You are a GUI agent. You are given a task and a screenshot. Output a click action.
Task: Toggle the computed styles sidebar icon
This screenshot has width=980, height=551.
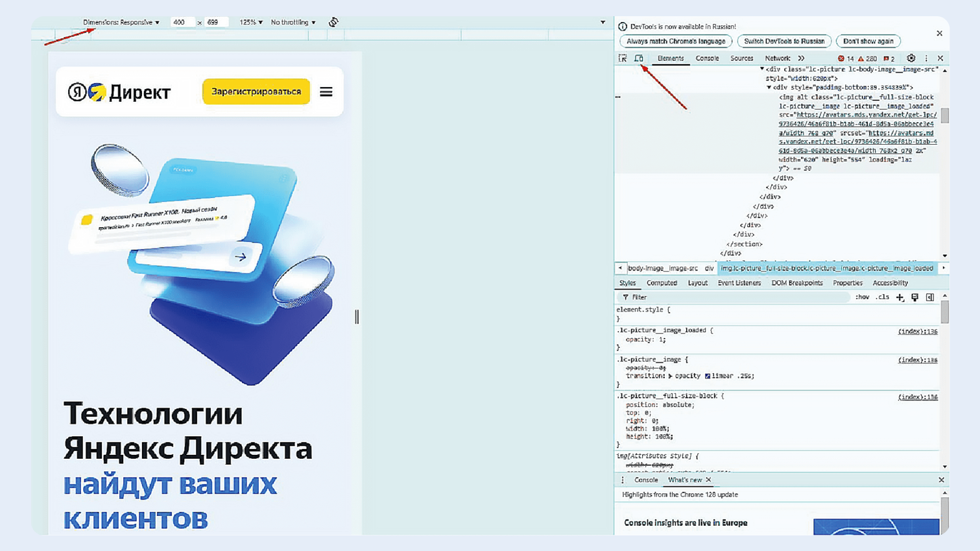(x=930, y=297)
